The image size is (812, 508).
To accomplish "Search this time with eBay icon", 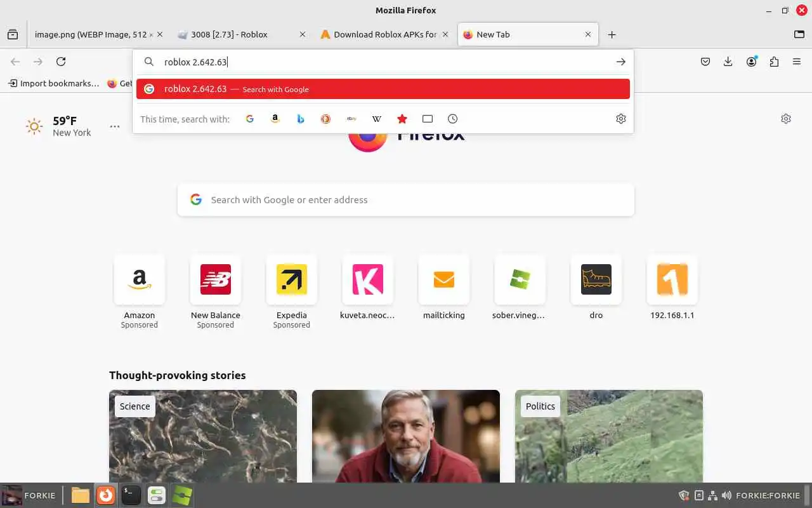I will 351,119.
